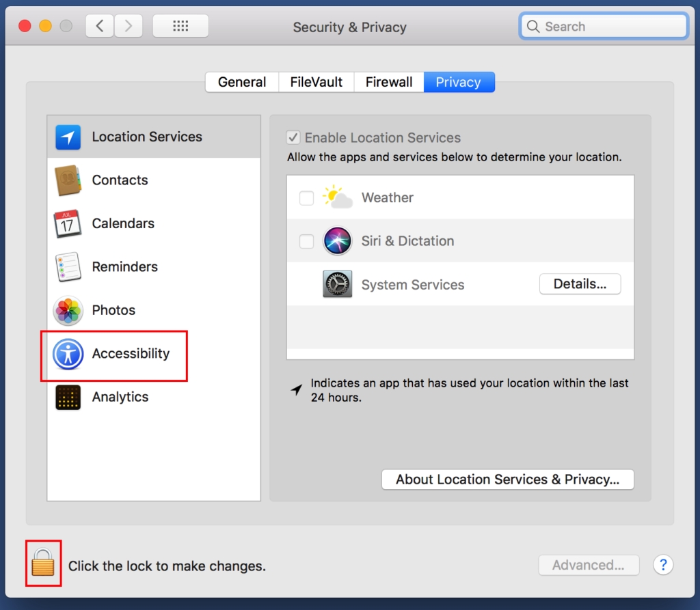The width and height of the screenshot is (700, 610).
Task: Check the Siri & Dictation checkbox
Action: click(x=307, y=241)
